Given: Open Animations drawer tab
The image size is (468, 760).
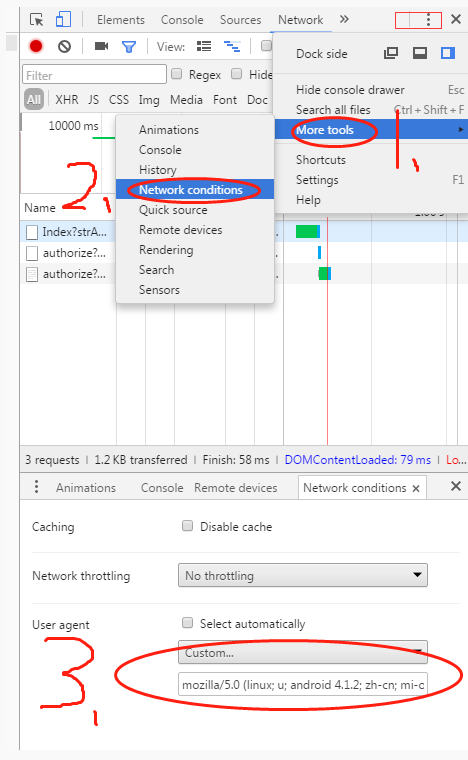Looking at the screenshot, I should pyautogui.click(x=86, y=488).
